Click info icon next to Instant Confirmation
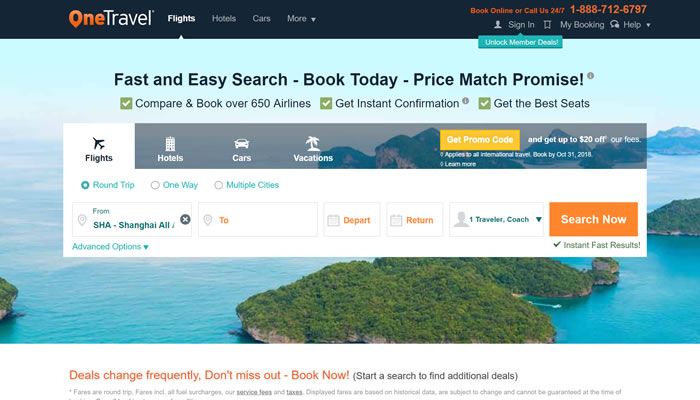 pyautogui.click(x=466, y=101)
